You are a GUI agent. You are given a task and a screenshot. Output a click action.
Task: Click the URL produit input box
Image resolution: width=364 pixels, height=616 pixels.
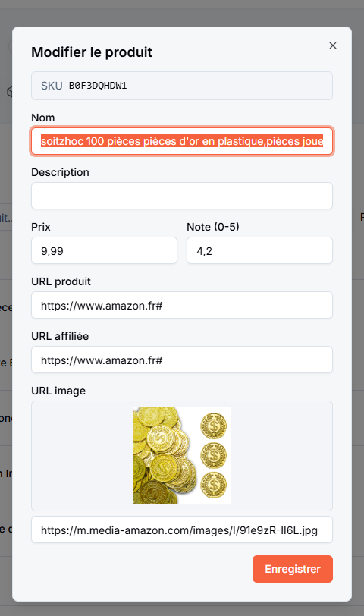click(182, 305)
